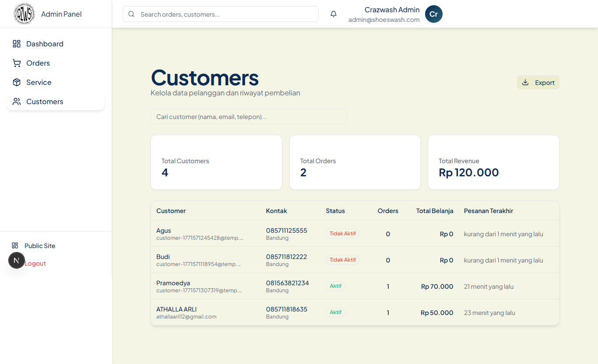Click the Tidak Aktif badge for Budi
Screen dimensions: 598x364
tap(343, 260)
